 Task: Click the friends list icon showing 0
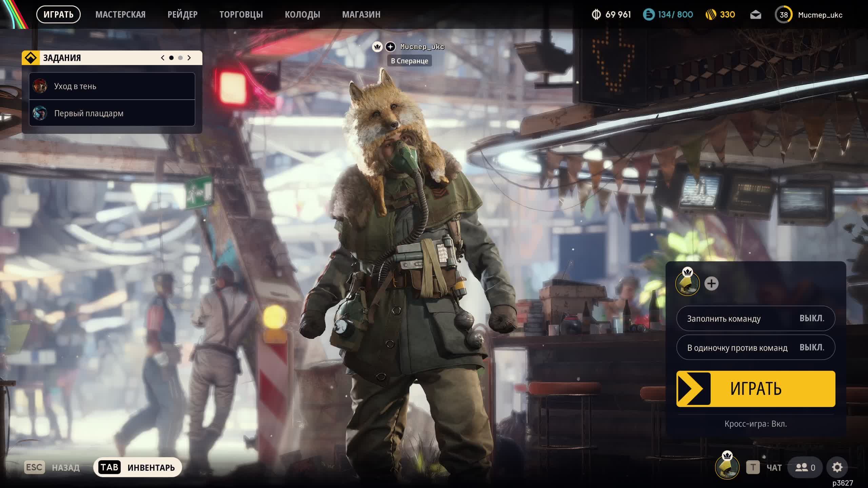805,468
